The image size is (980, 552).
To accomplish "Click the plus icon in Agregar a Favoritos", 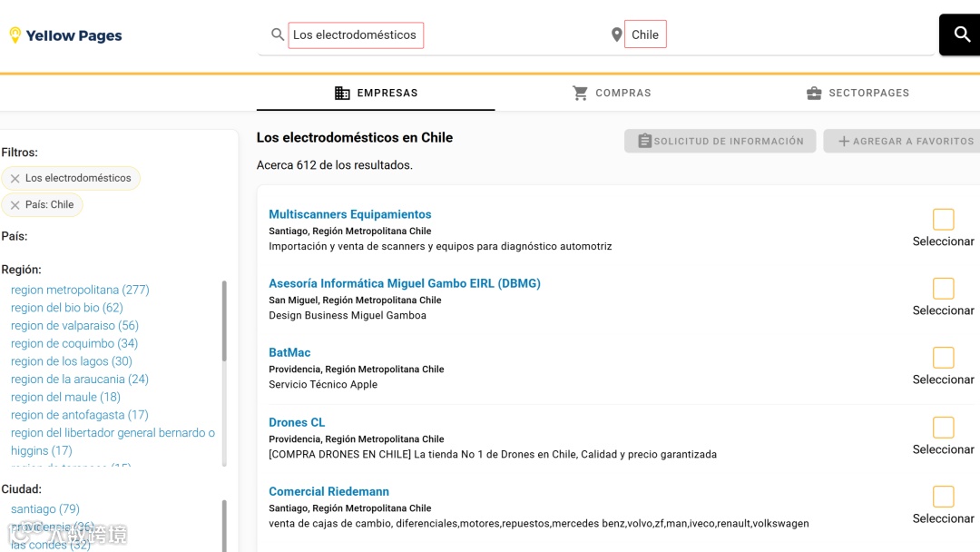I will point(844,142).
